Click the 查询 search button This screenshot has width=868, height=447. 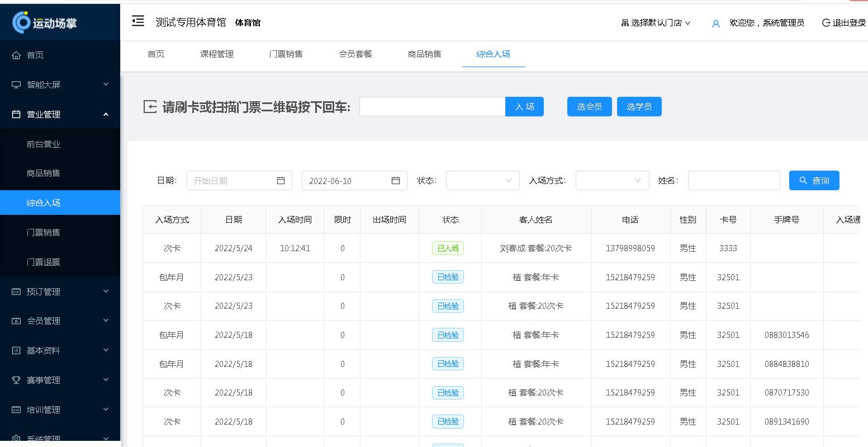(x=814, y=180)
